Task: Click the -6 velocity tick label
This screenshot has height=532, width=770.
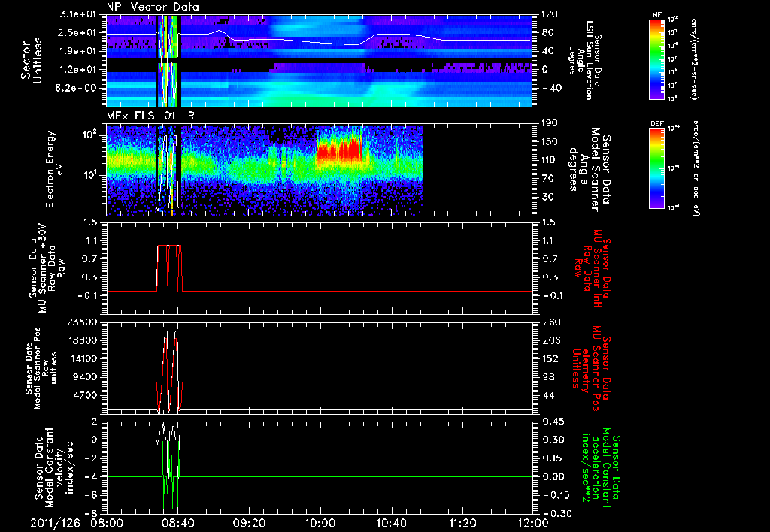Action: [x=92, y=495]
